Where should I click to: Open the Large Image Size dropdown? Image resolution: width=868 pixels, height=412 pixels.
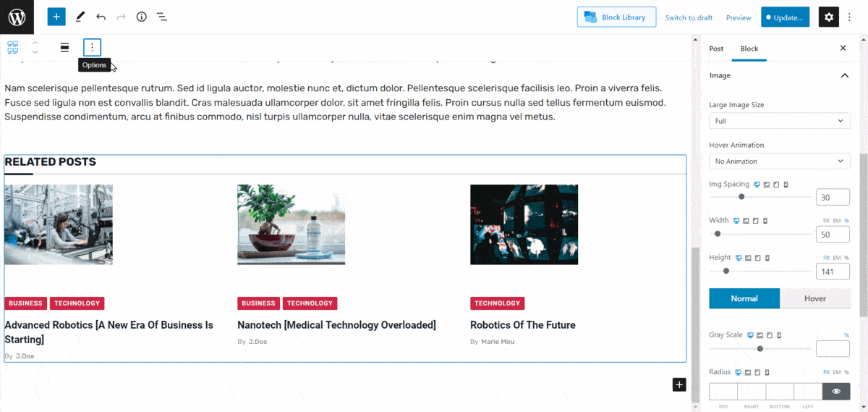pyautogui.click(x=779, y=121)
